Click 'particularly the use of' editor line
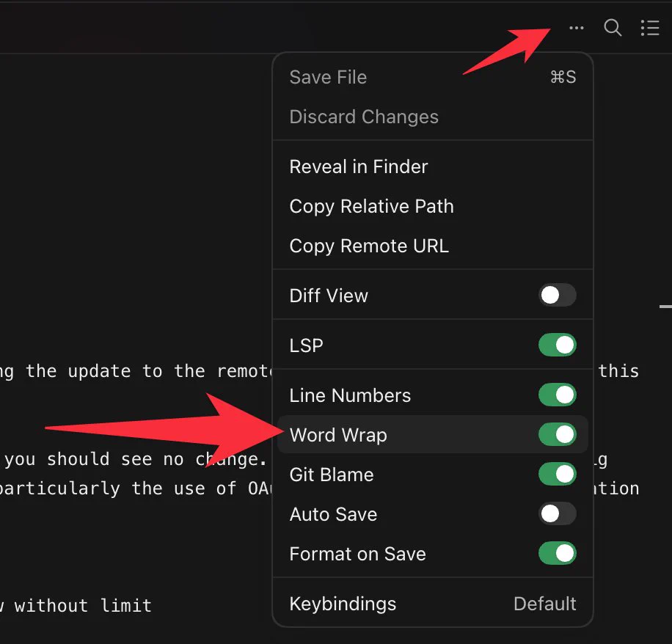 coord(117,489)
